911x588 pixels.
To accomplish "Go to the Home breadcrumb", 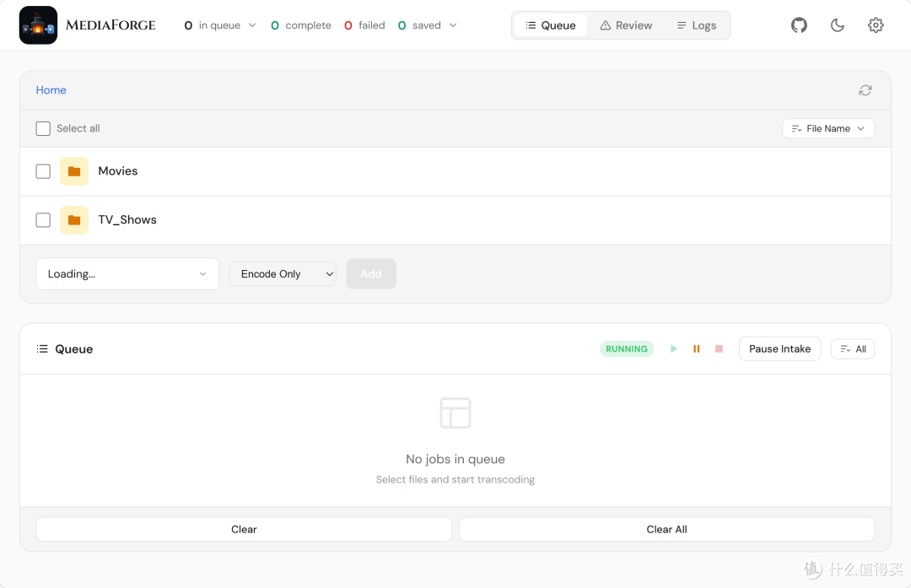I will pos(51,90).
